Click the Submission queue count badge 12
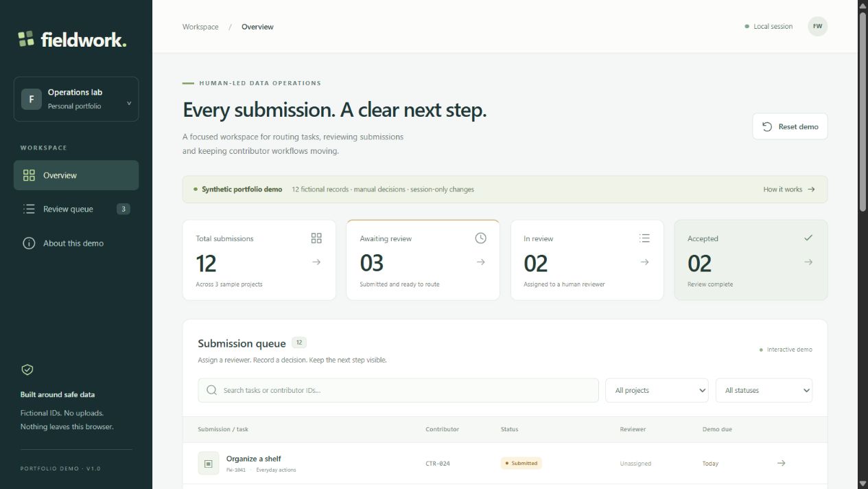Image resolution: width=868 pixels, height=489 pixels. [x=299, y=343]
